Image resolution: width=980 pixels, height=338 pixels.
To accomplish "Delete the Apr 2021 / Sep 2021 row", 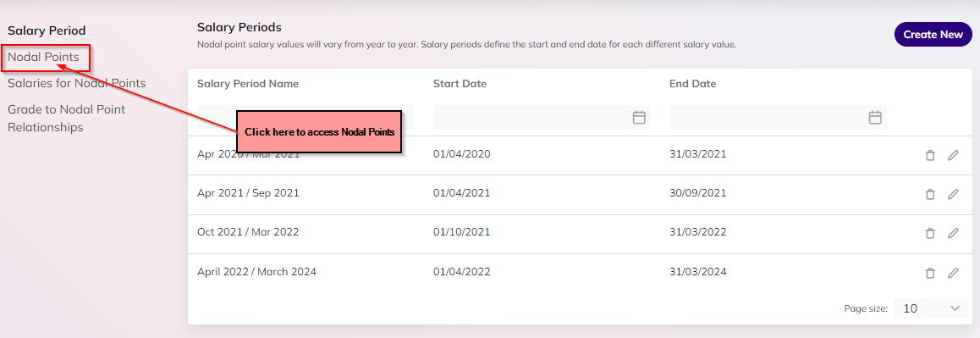I will 930,195.
